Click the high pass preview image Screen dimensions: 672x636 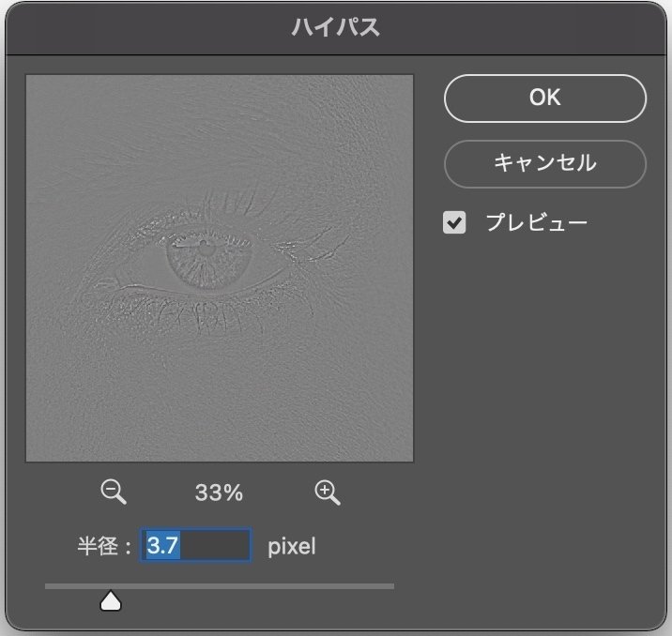tap(220, 268)
